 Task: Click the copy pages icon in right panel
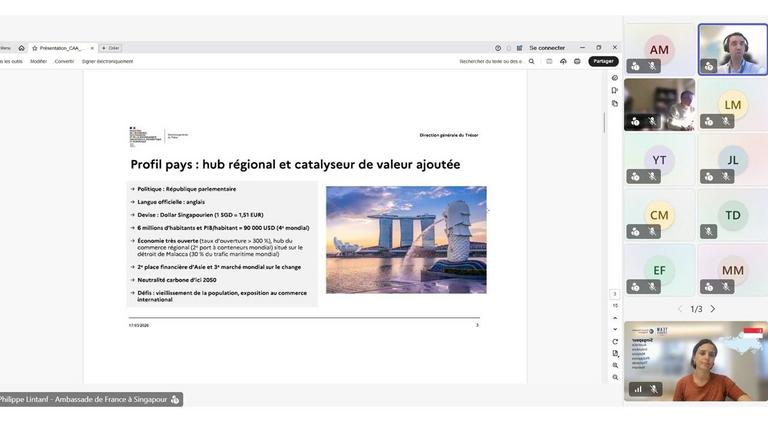pos(615,103)
